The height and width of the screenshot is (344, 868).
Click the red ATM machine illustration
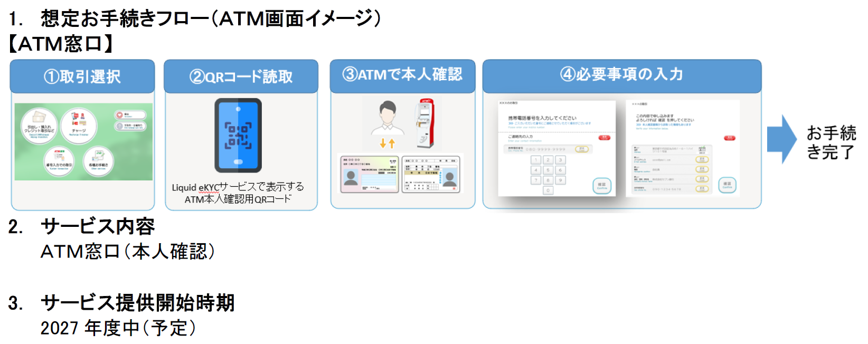click(x=425, y=122)
